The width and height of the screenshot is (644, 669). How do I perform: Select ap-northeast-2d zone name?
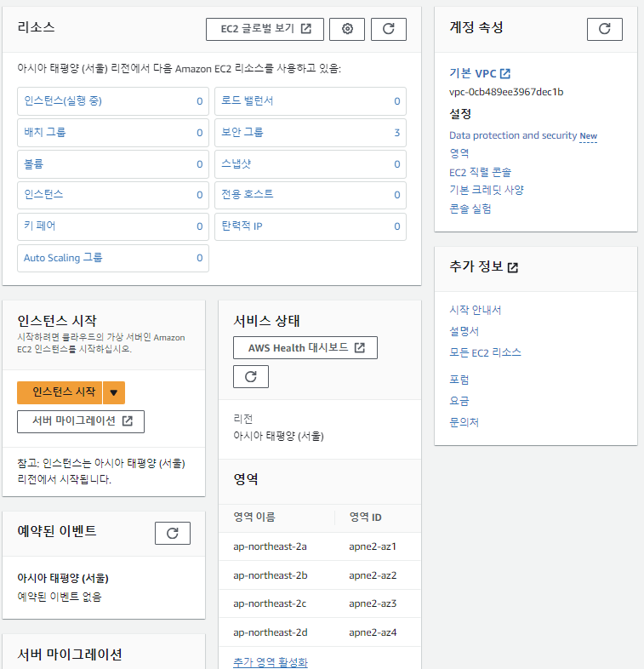[271, 632]
